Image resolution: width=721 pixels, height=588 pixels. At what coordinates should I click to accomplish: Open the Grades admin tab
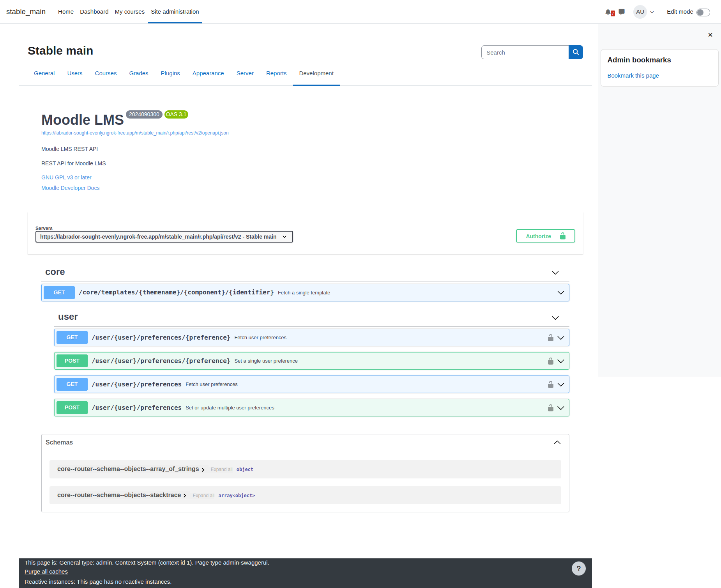[x=139, y=73]
